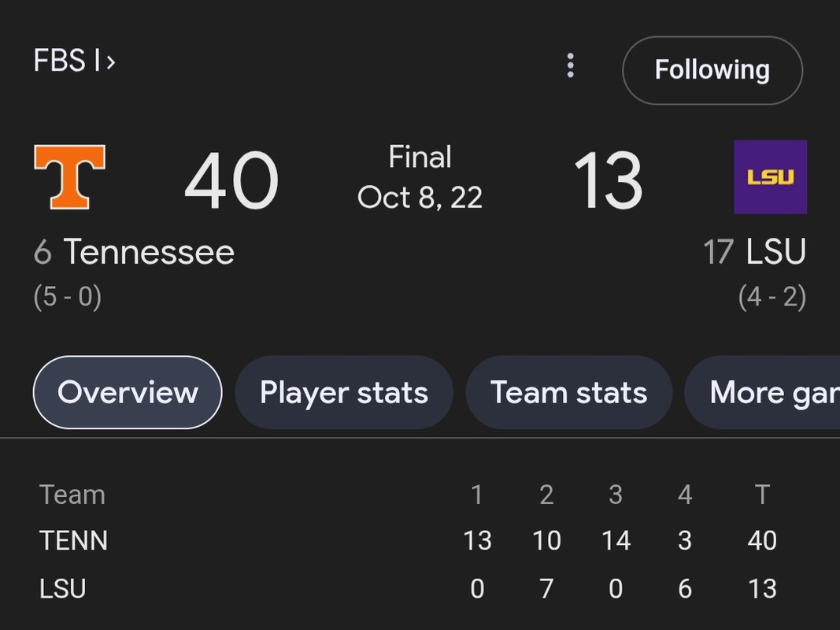Image resolution: width=840 pixels, height=630 pixels.
Task: Click LSU's score of 13
Action: 607,181
